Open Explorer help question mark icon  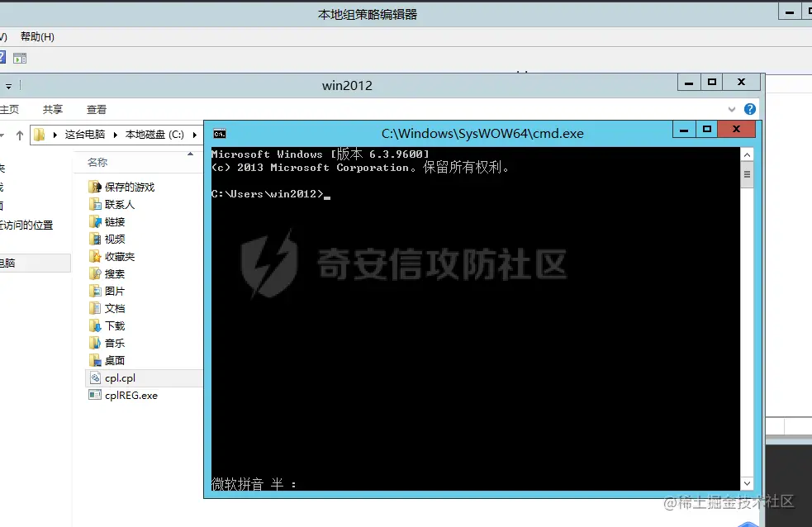pos(750,109)
